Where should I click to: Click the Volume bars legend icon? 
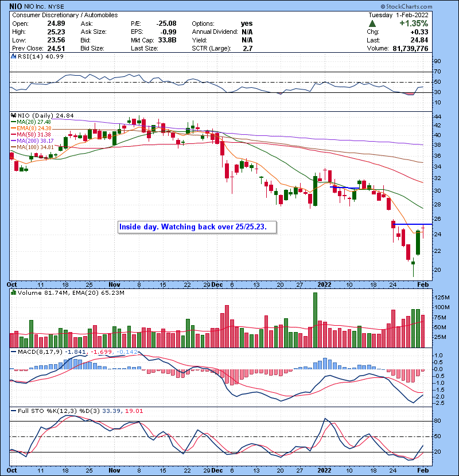click(13, 292)
